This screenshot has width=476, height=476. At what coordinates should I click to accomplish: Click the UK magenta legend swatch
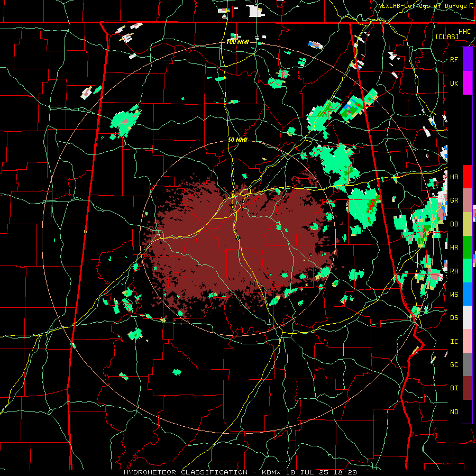pos(467,83)
